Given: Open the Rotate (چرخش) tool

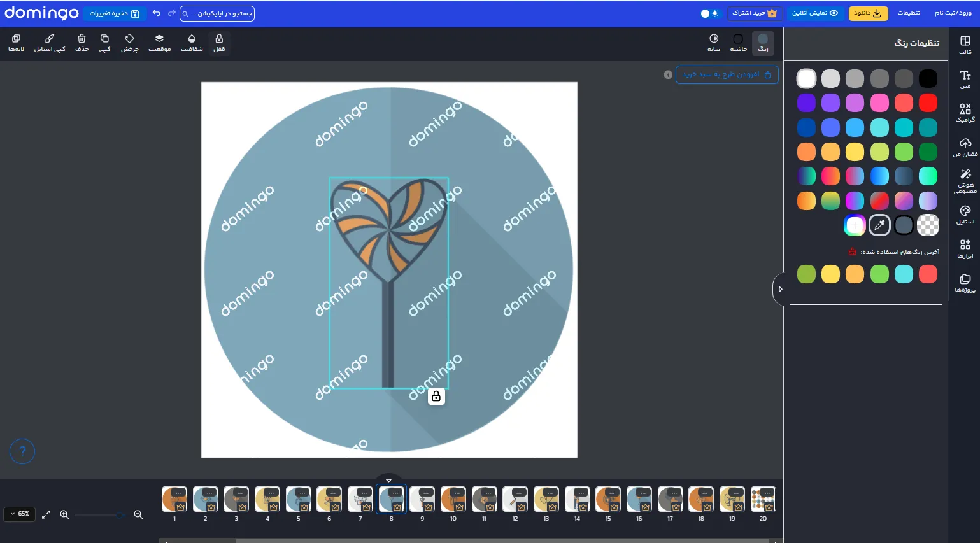Looking at the screenshot, I should click(130, 43).
